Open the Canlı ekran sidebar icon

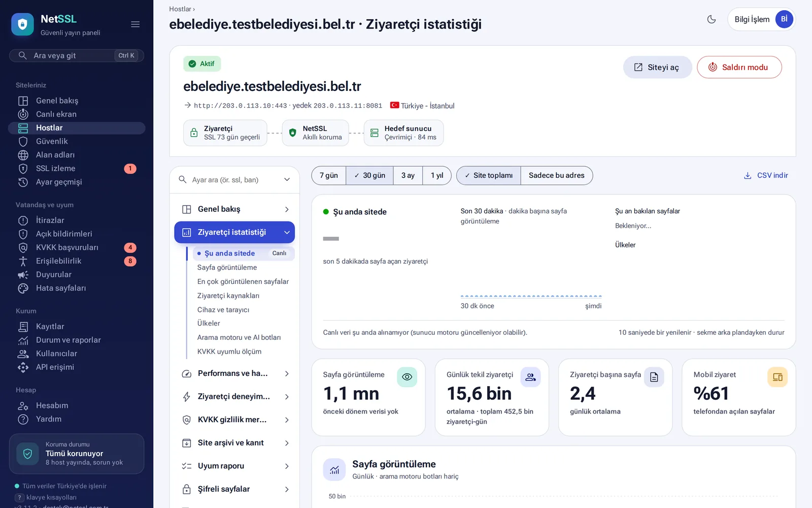click(x=23, y=114)
